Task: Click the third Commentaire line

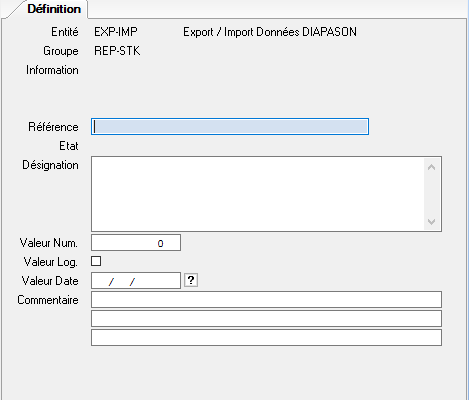Action: tap(266, 337)
